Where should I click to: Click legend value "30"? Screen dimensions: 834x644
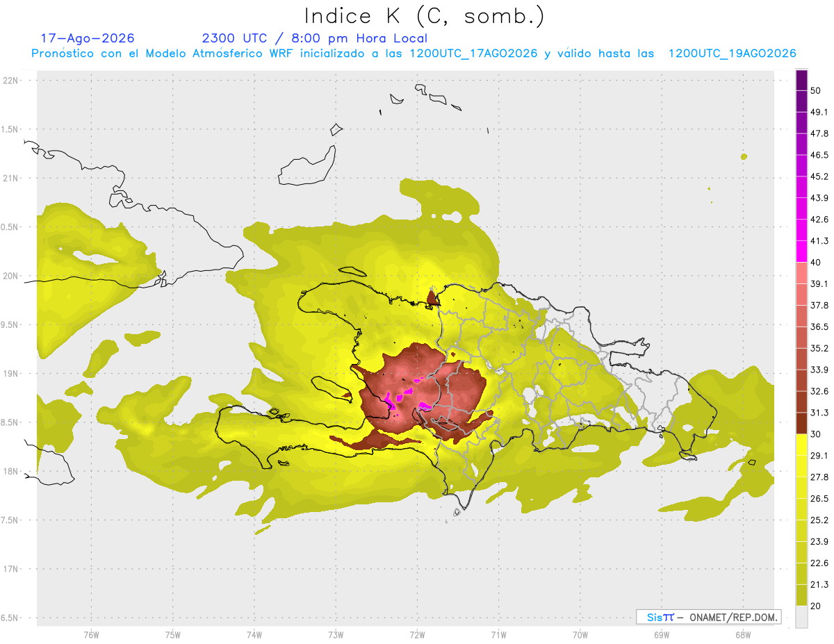816,434
